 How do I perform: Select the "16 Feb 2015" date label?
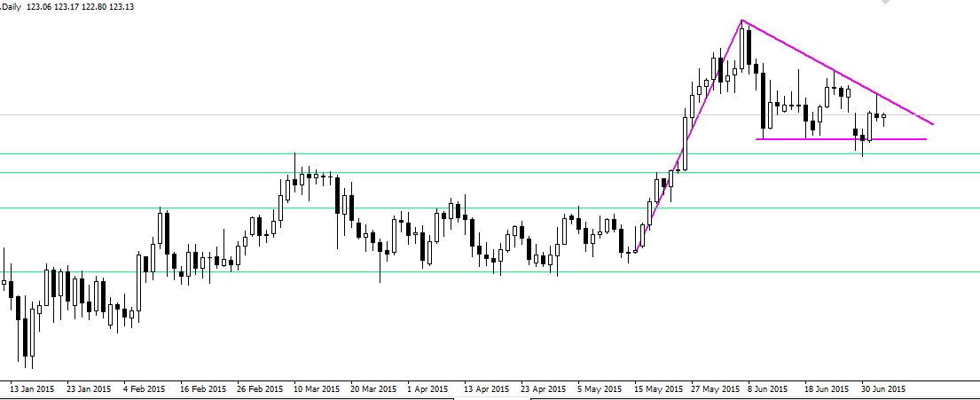[202, 388]
